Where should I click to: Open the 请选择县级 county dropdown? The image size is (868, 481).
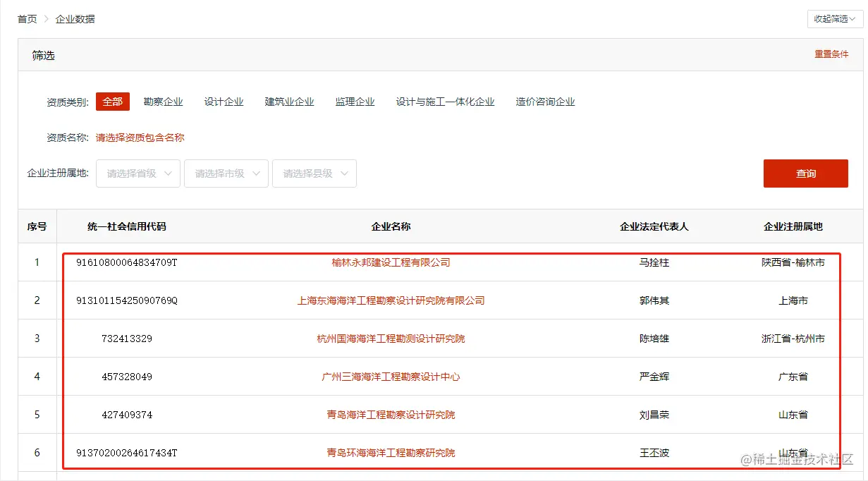314,173
